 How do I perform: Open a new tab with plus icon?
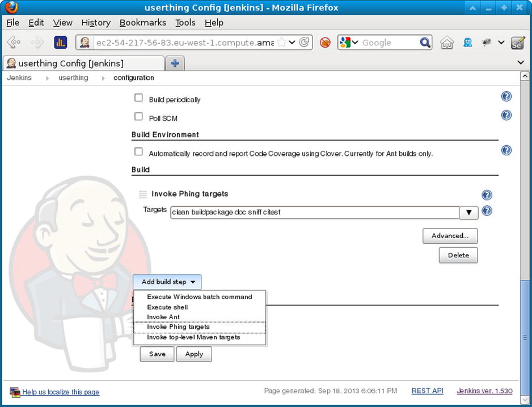tap(175, 63)
